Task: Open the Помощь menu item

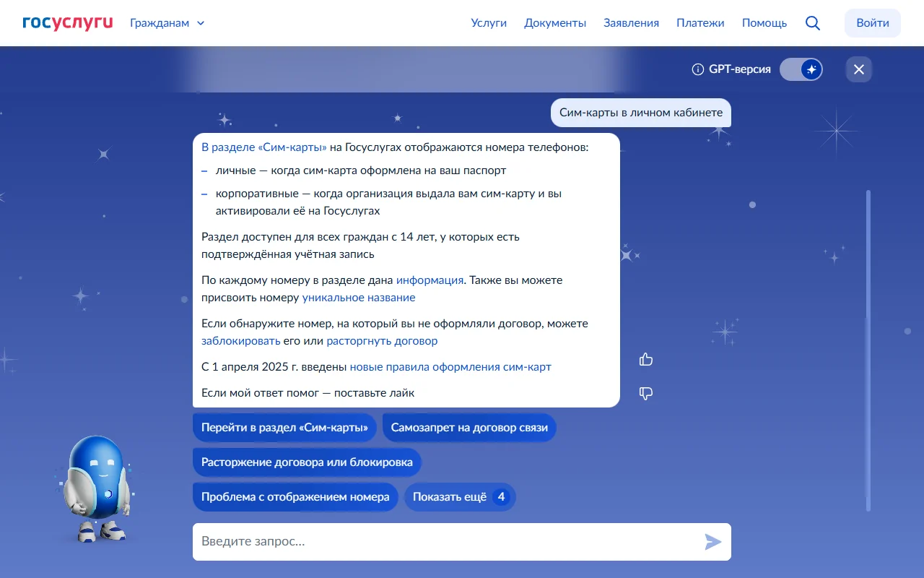Action: coord(764,23)
